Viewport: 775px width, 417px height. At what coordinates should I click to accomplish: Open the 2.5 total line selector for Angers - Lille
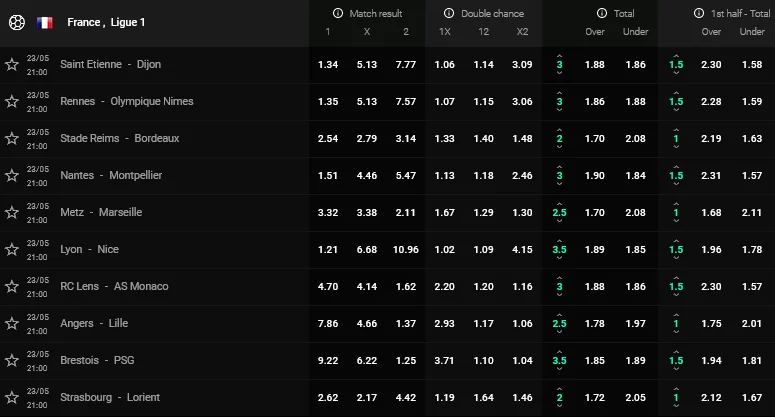click(x=560, y=323)
